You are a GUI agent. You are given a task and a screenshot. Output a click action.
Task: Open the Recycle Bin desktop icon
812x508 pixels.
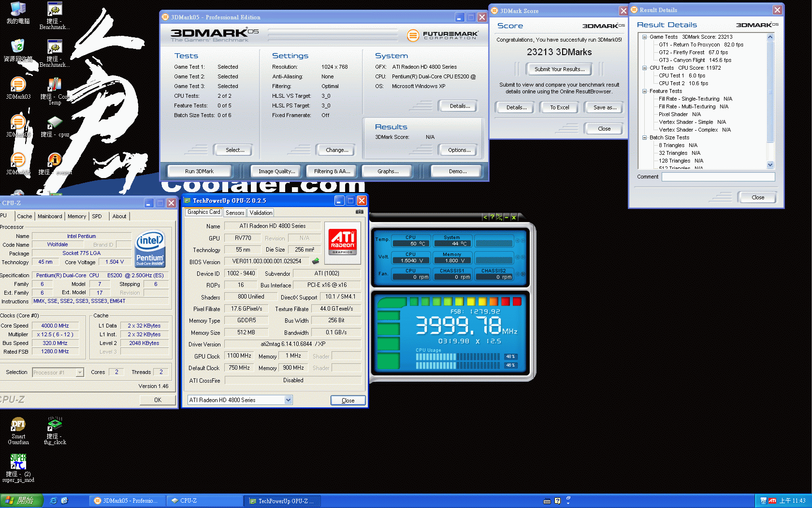(18, 50)
